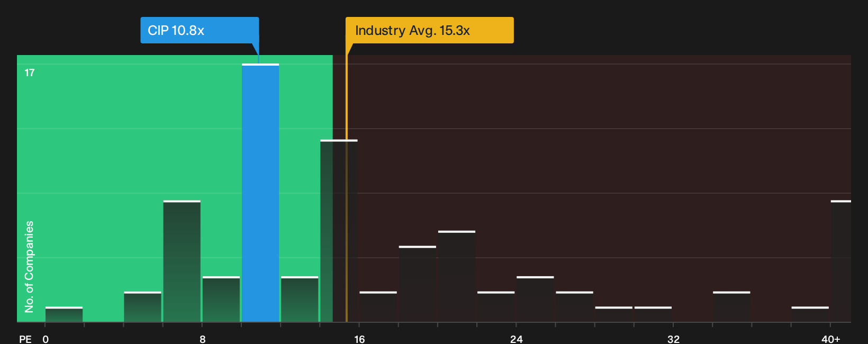The height and width of the screenshot is (344, 868).
Task: Click the histogram bar at PE 12–14
Action: click(300, 299)
